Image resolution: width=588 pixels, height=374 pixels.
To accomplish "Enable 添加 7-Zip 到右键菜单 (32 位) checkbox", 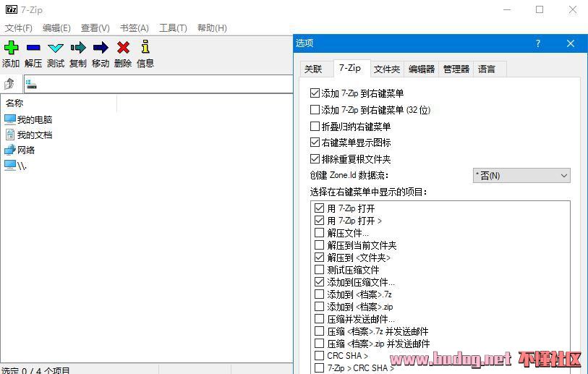I will 315,109.
